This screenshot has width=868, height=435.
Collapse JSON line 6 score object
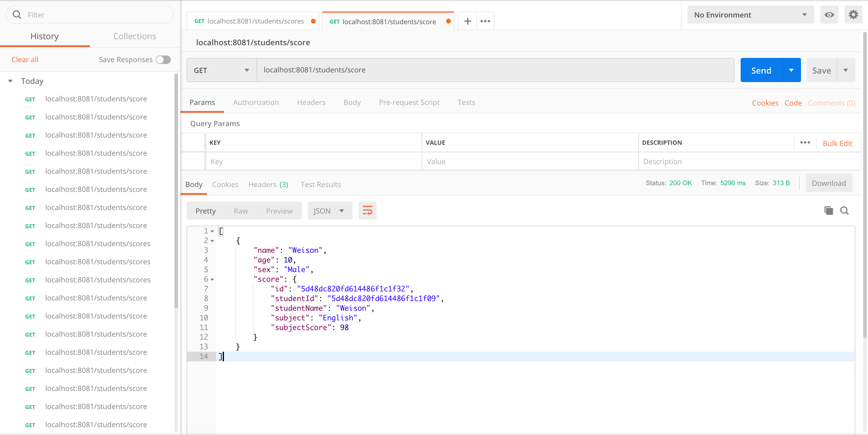click(x=212, y=279)
